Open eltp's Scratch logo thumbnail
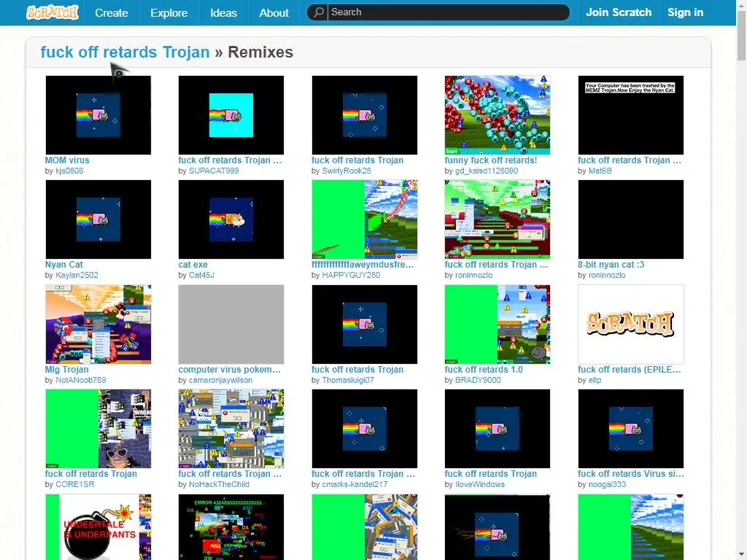 coord(631,324)
